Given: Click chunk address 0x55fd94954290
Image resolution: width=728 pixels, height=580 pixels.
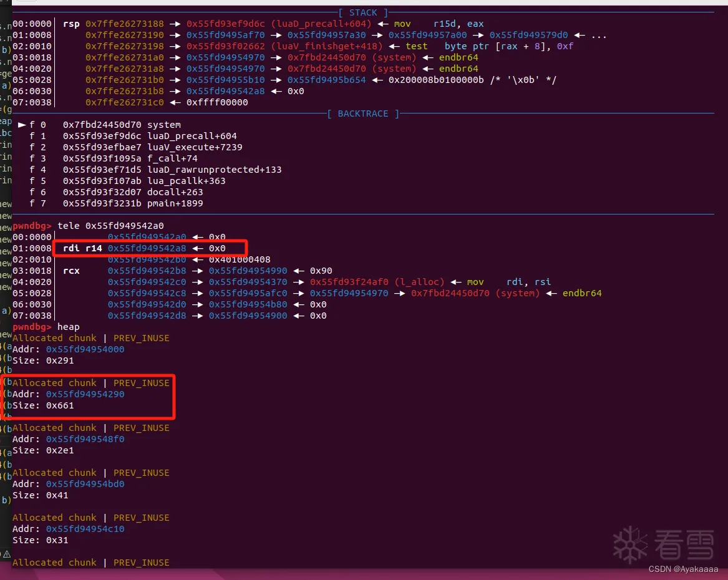Looking at the screenshot, I should pos(85,394).
